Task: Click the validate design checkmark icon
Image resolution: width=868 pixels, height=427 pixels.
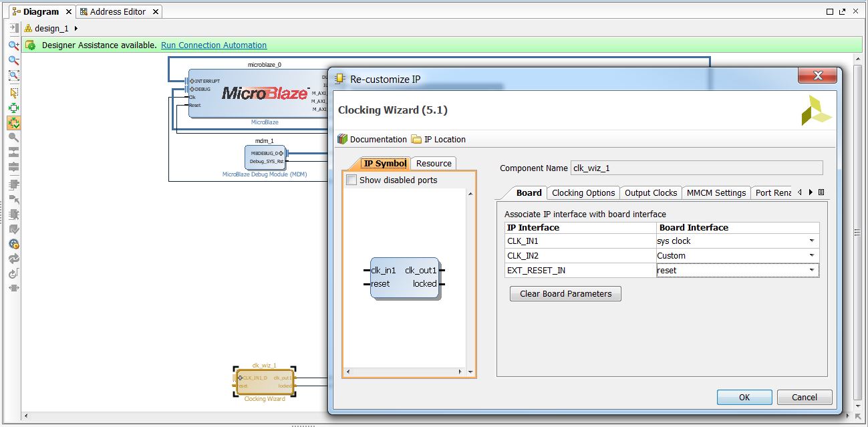Action: tap(13, 229)
